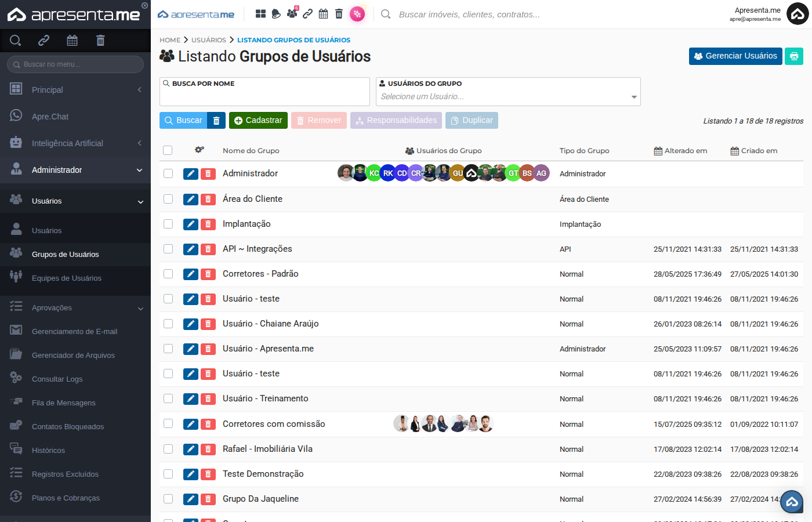This screenshot has width=812, height=522.
Task: Delete the Área do Cliente group
Action: coord(208,200)
